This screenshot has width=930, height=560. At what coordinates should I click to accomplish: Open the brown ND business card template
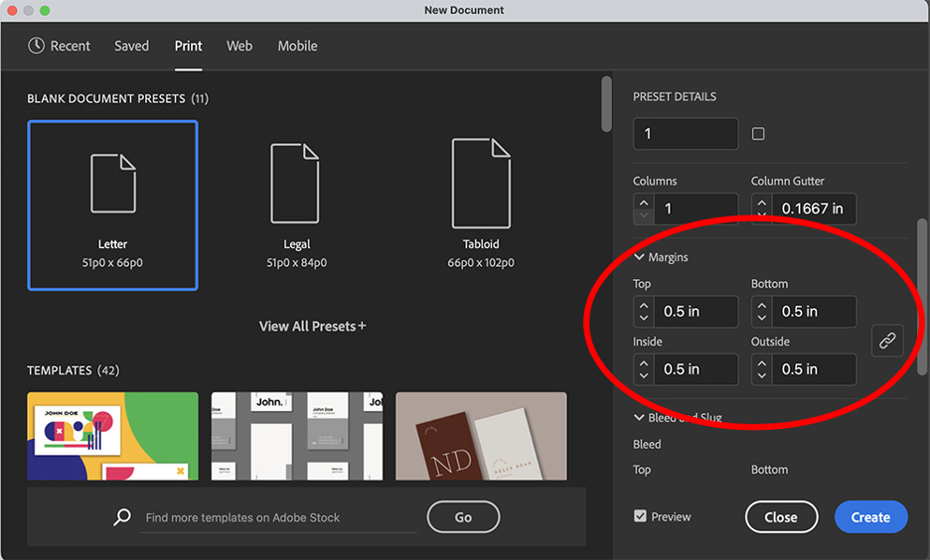481,436
